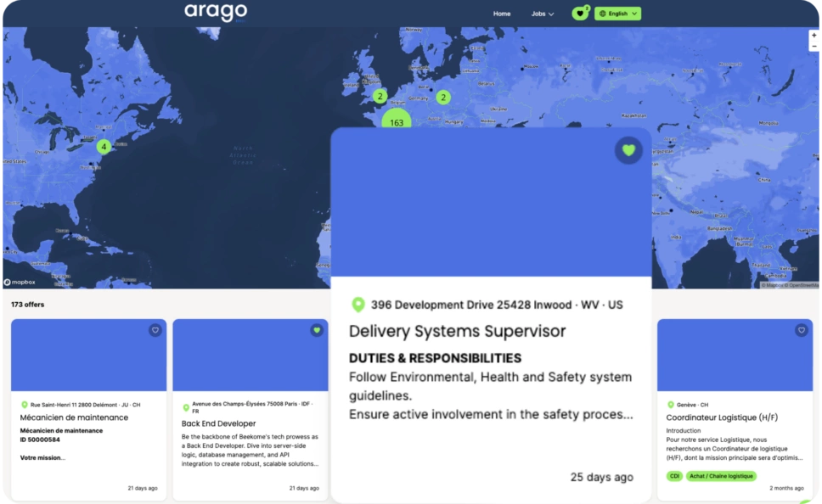822x504 pixels.
Task: Click the '25 days ago' timestamp
Action: [x=602, y=478]
